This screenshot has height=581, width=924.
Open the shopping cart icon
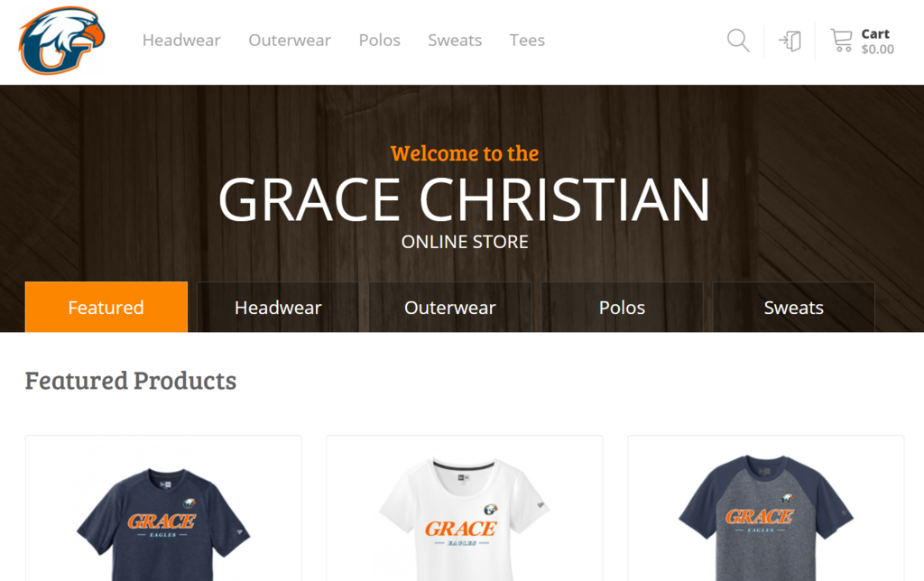(842, 41)
